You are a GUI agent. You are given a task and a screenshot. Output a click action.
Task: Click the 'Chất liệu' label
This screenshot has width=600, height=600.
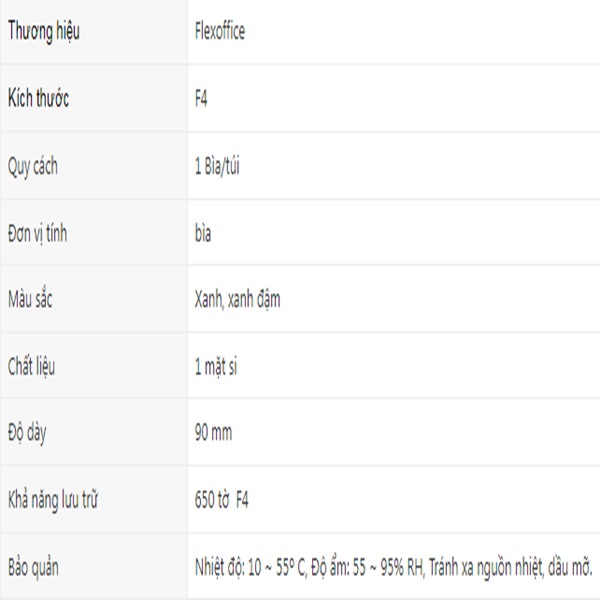[31, 366]
